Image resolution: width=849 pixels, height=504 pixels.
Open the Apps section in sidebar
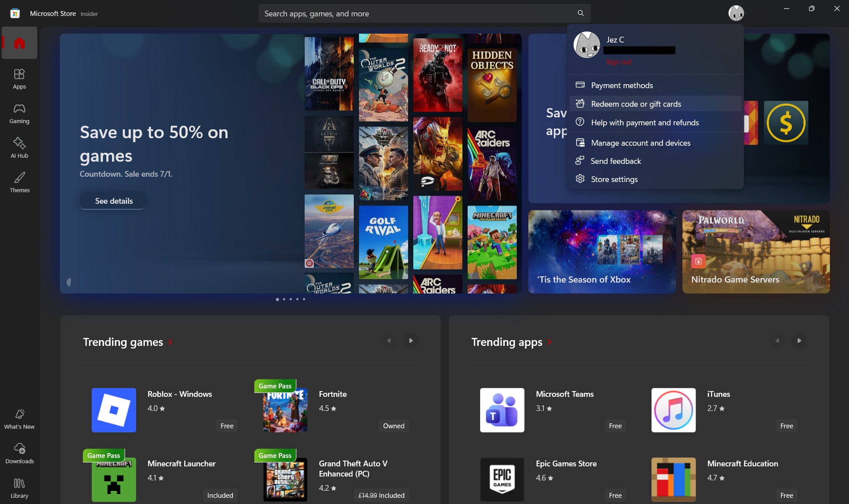tap(19, 79)
